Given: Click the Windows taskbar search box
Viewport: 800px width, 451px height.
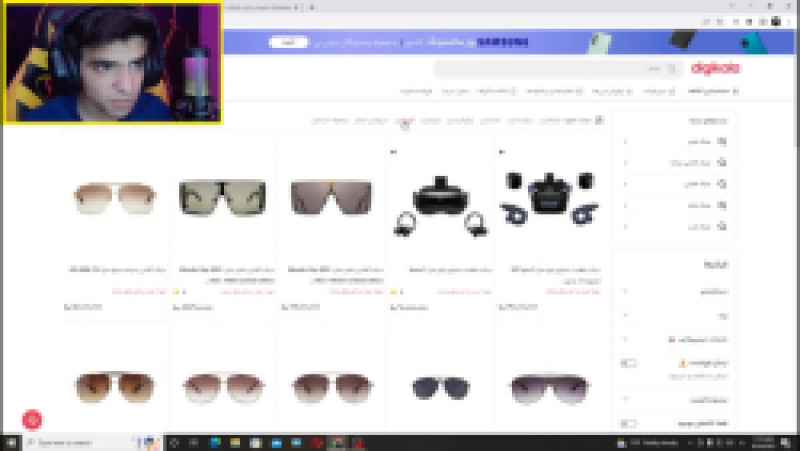Looking at the screenshot, I should click(x=92, y=442).
